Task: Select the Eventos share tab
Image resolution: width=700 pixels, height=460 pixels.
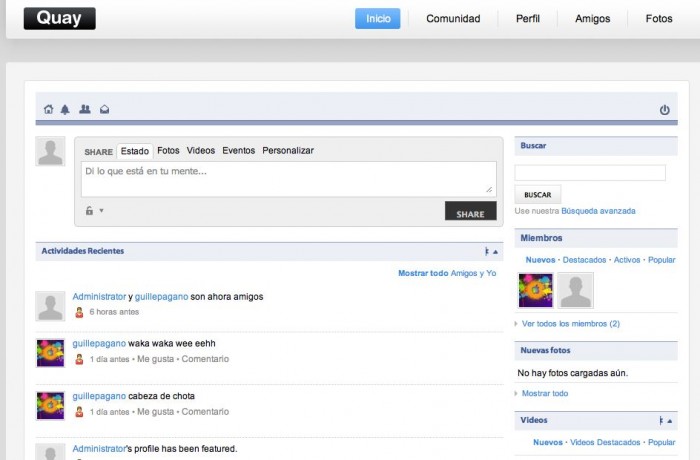Action: 239,151
